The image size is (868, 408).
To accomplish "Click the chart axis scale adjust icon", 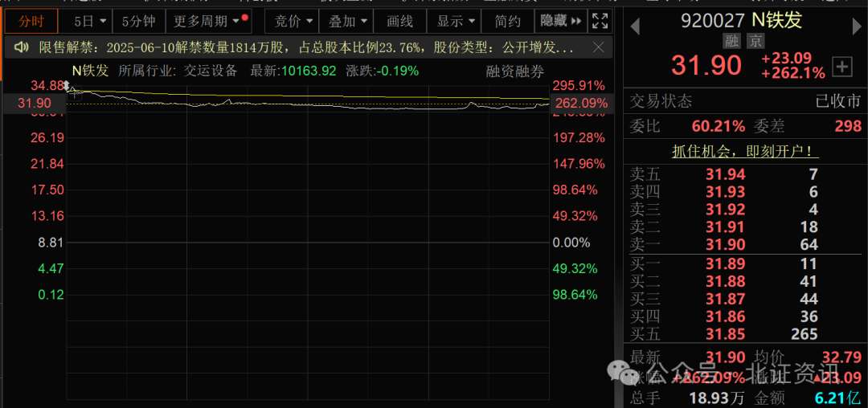I will (x=67, y=86).
